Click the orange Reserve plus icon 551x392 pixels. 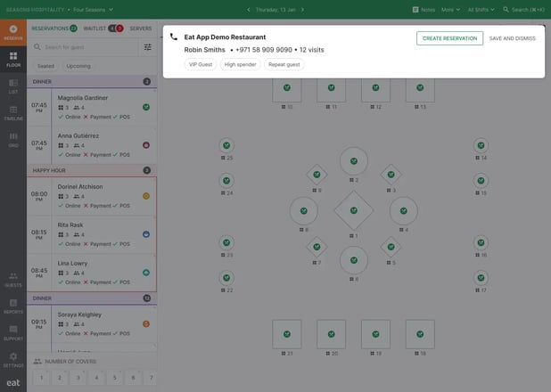coord(13,29)
